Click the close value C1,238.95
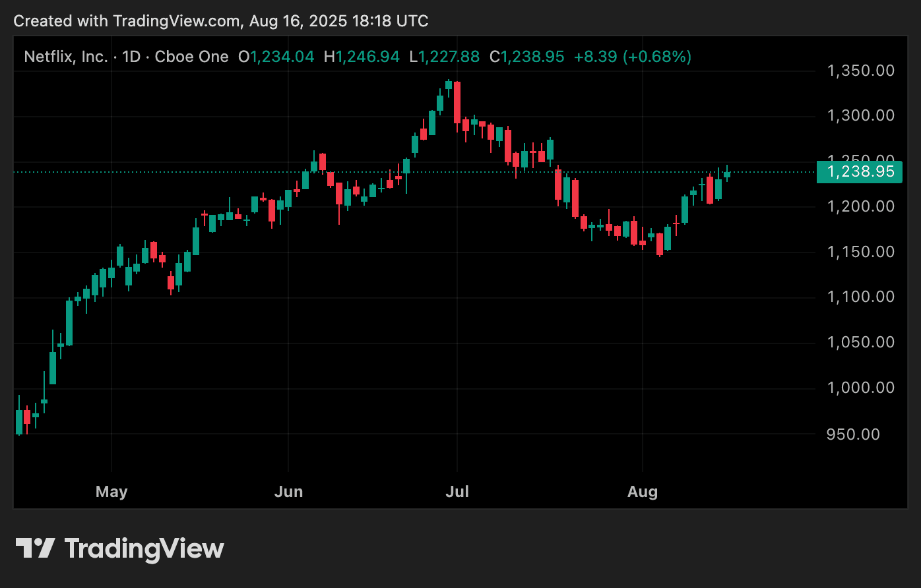This screenshot has height=588, width=921. pyautogui.click(x=526, y=57)
